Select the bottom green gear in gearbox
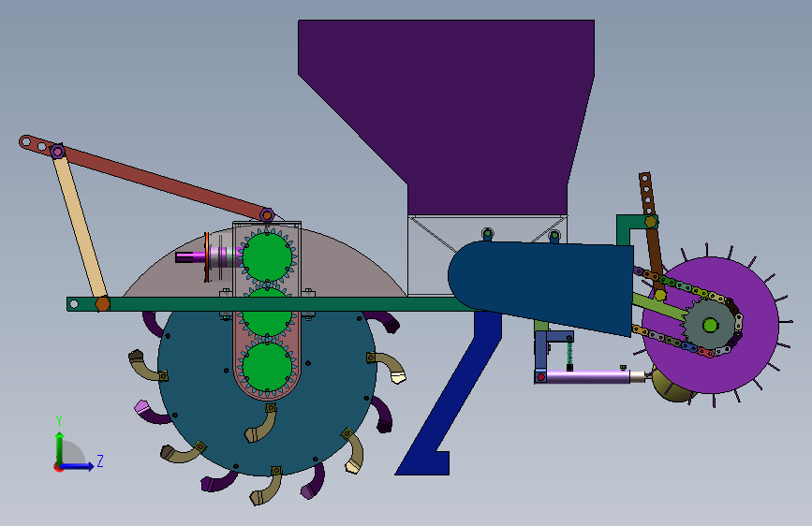This screenshot has height=526, width=812. point(267,368)
